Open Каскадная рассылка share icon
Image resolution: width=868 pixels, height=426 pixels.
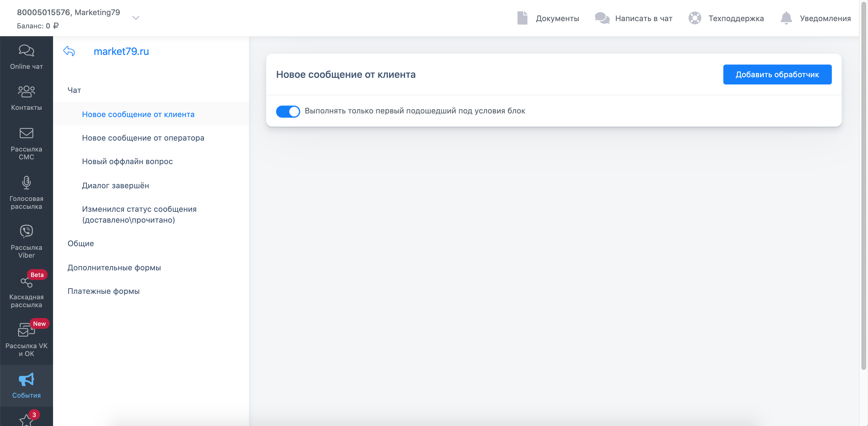pyautogui.click(x=26, y=282)
